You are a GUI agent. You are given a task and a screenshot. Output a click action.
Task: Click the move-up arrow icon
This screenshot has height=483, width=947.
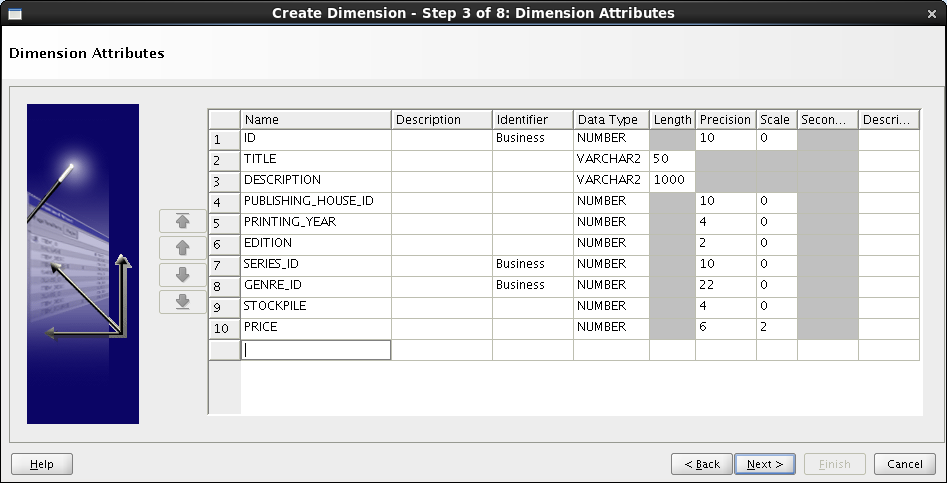[182, 248]
